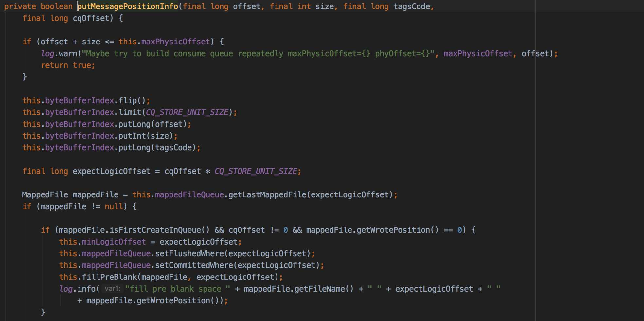
Task: Click the 'var1:' parameter hint in log.info
Action: [x=113, y=289]
